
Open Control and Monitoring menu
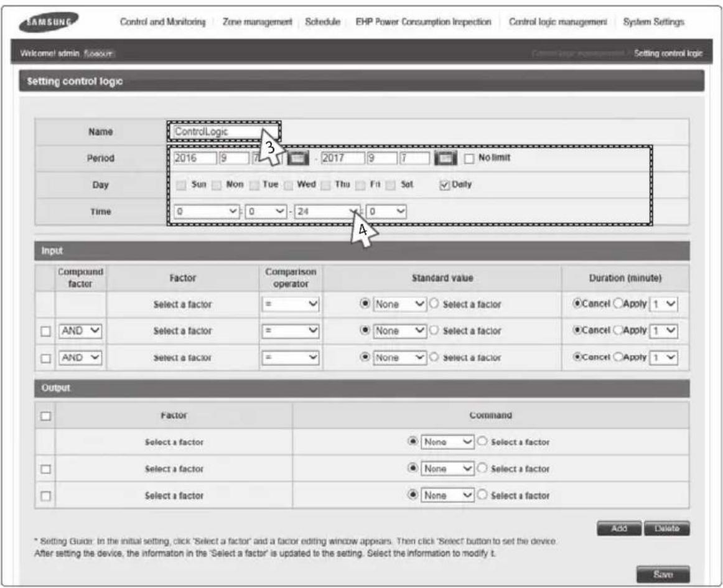[x=163, y=22]
